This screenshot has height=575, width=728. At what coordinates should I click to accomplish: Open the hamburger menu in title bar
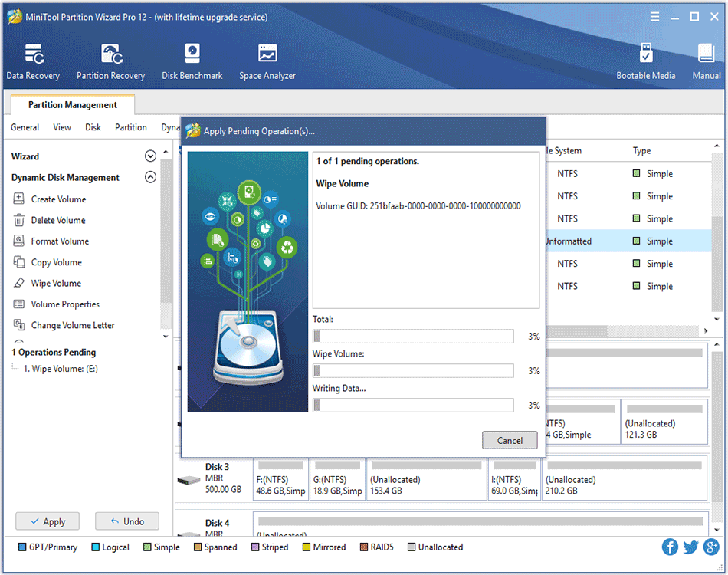[x=654, y=17]
